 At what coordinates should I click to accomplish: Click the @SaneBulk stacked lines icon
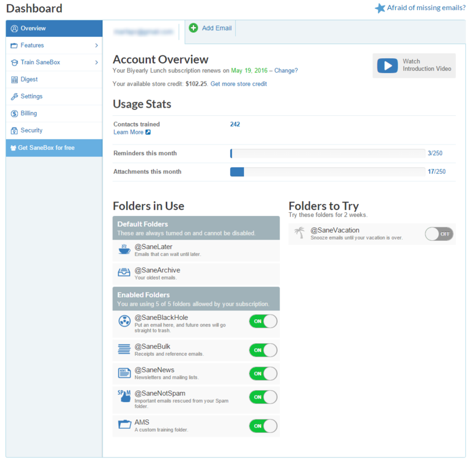pos(124,349)
